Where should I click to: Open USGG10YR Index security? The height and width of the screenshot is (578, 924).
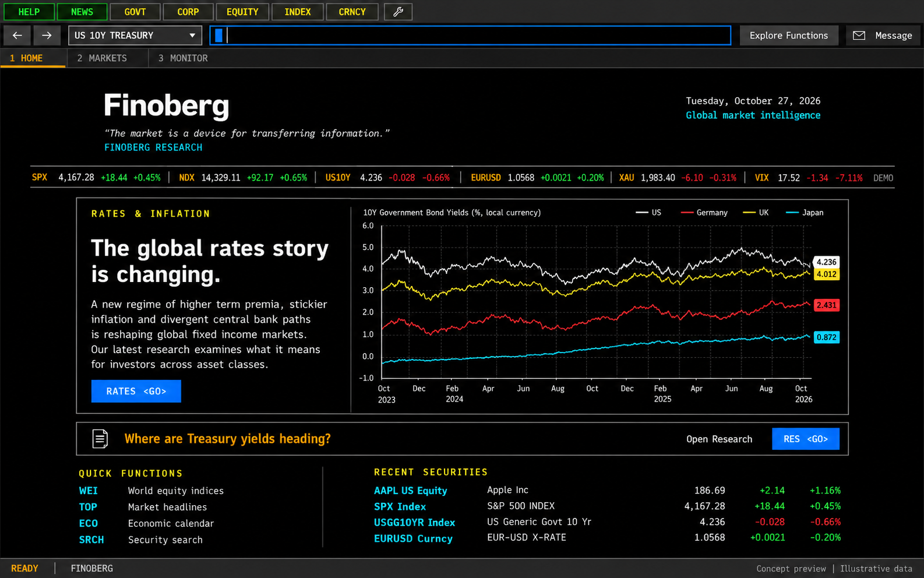[415, 523]
